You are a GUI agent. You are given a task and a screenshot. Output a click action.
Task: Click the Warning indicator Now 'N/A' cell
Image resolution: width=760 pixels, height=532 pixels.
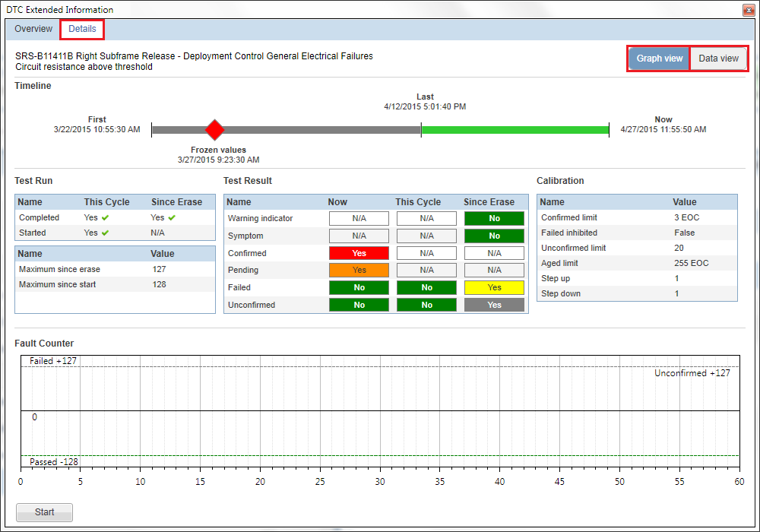pos(359,219)
